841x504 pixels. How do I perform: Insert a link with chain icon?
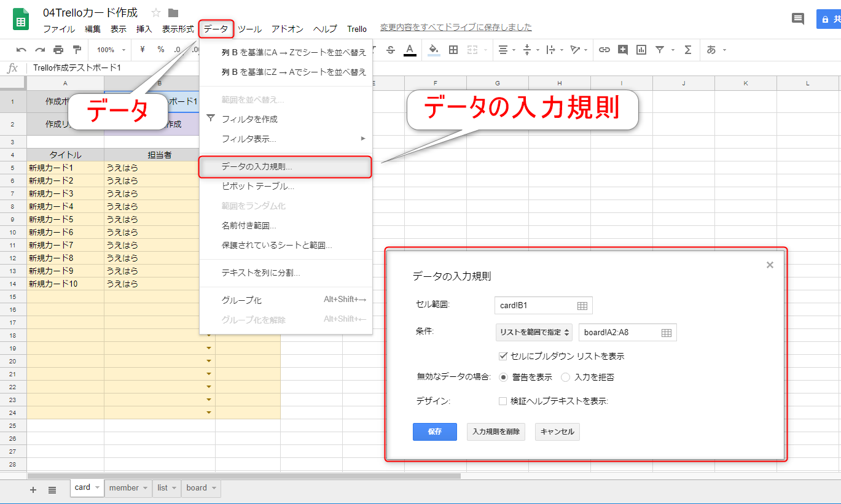[604, 50]
